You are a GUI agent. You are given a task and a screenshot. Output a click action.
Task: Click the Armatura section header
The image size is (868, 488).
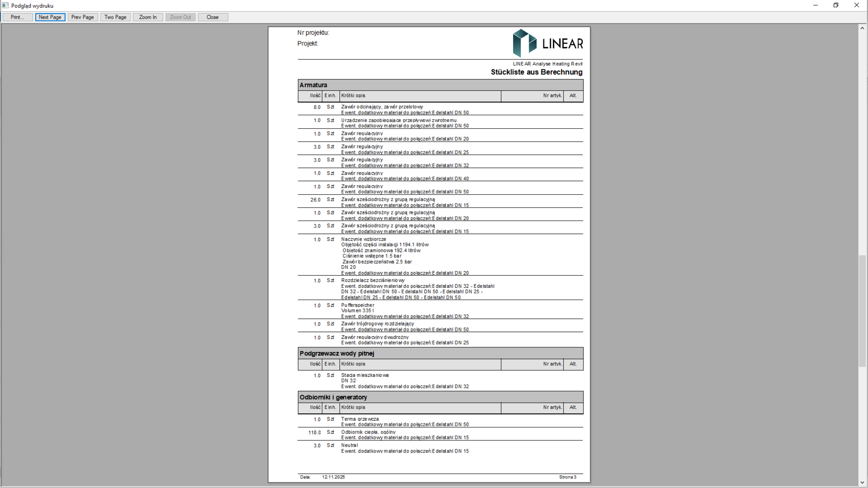[313, 85]
